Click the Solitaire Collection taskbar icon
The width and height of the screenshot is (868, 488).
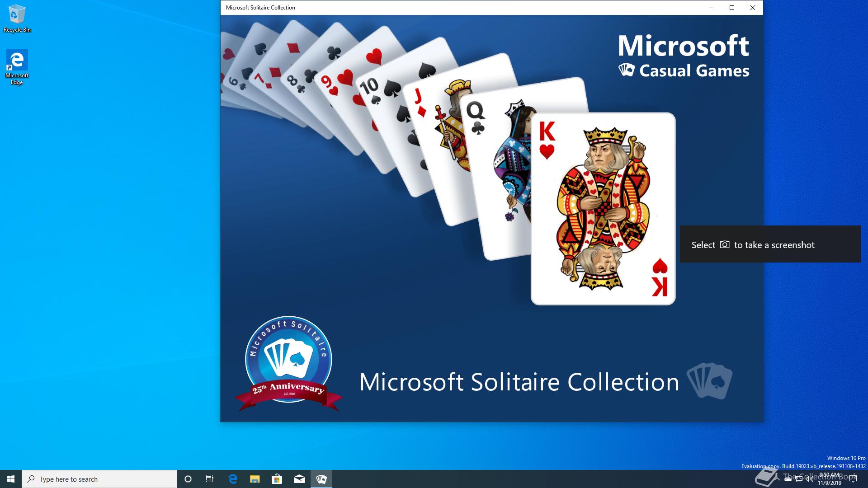[321, 479]
